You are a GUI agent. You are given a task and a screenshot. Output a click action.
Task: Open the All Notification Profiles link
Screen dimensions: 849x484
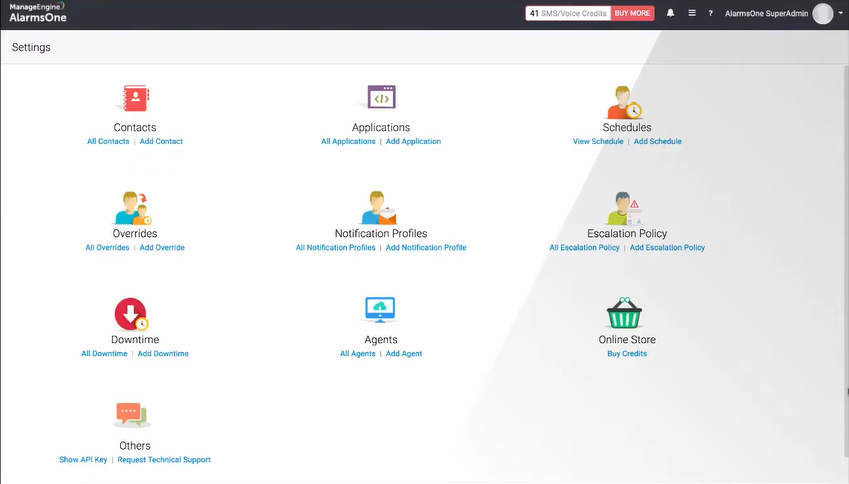click(x=336, y=247)
